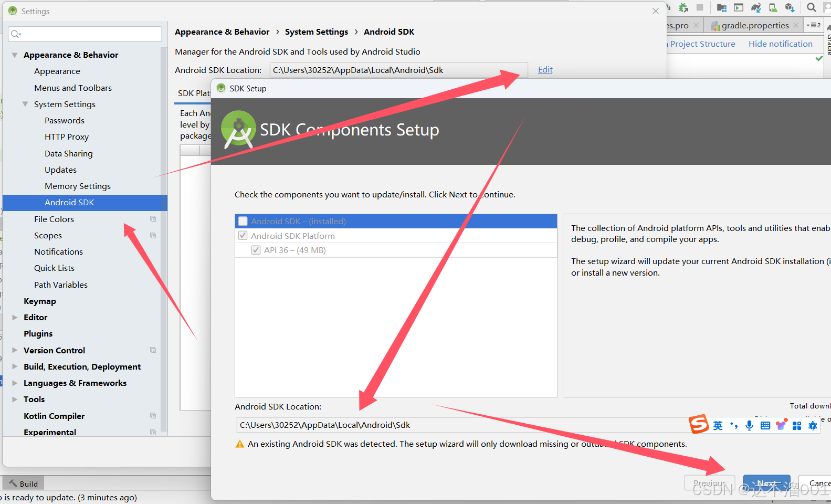Click the Next button in SDK Setup
This screenshot has height=504, width=831.
766,483
